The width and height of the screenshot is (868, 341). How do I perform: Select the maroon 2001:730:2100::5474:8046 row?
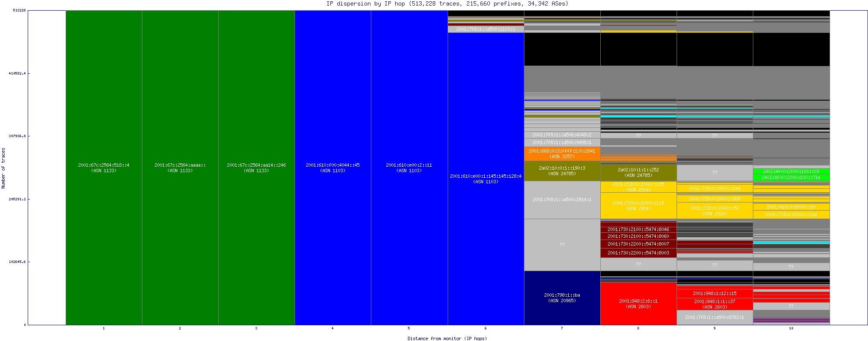click(638, 229)
